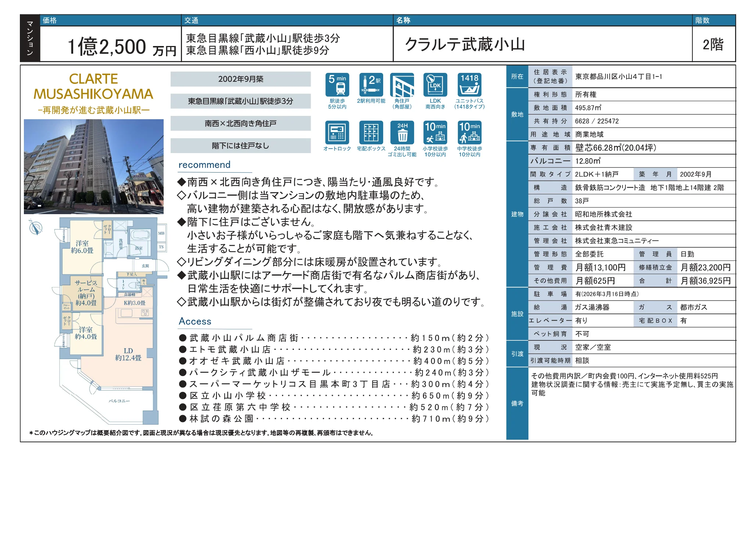Click the management fee 月額13,100円
The width and height of the screenshot is (756, 535).
(x=600, y=267)
